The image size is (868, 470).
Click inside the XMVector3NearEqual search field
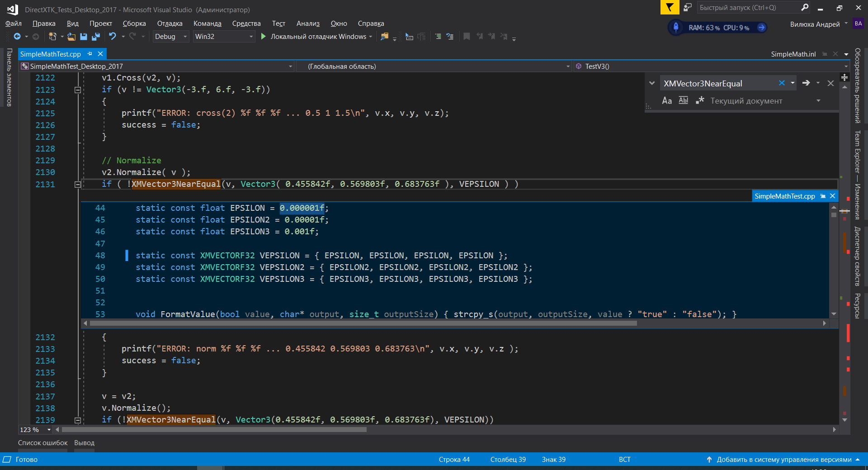[714, 83]
